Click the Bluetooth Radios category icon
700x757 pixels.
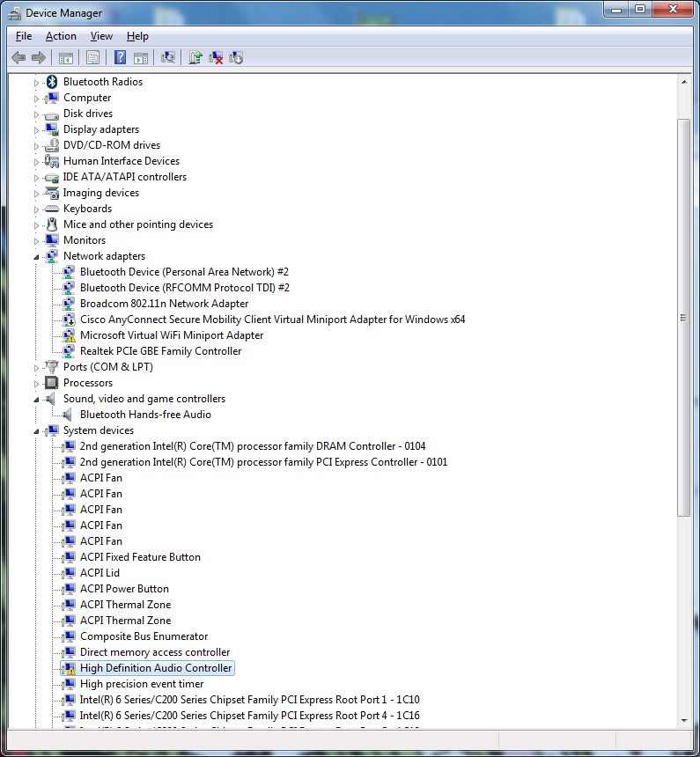point(52,82)
